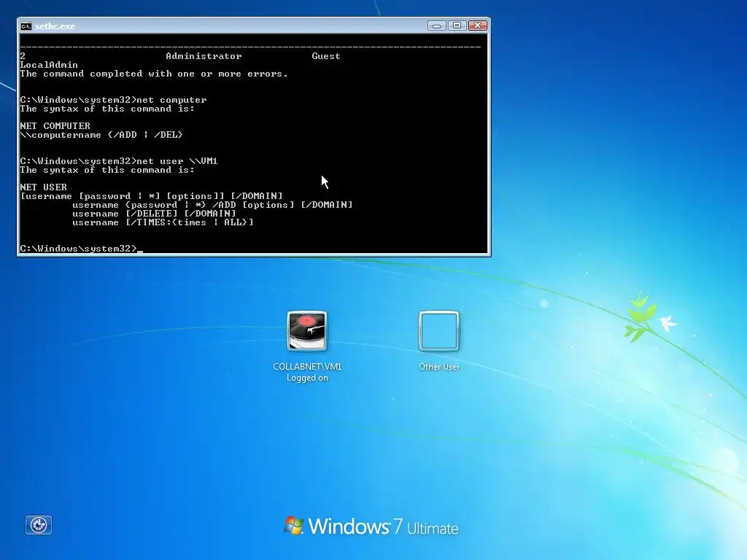
Task: Close the sethc.exe command window
Action: click(478, 26)
